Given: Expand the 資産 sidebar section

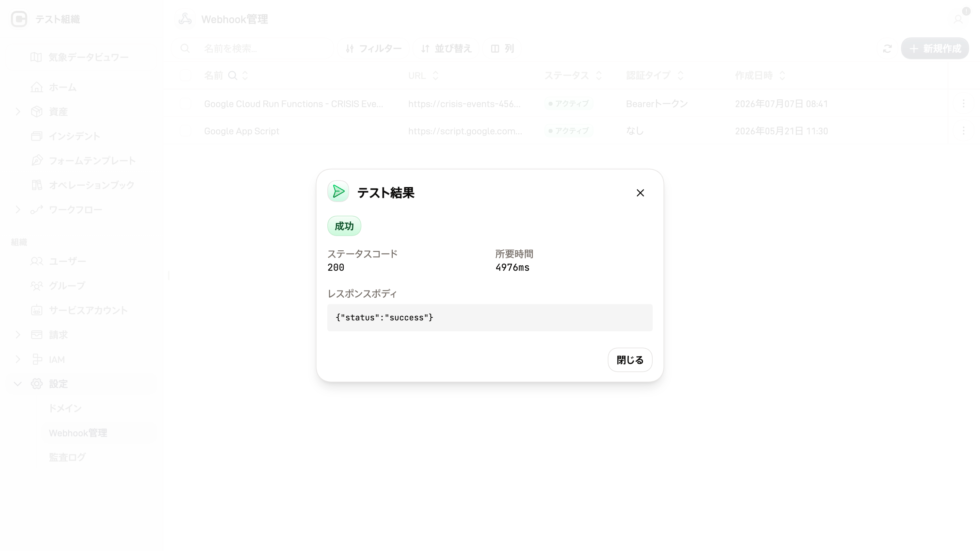Looking at the screenshot, I should (18, 112).
